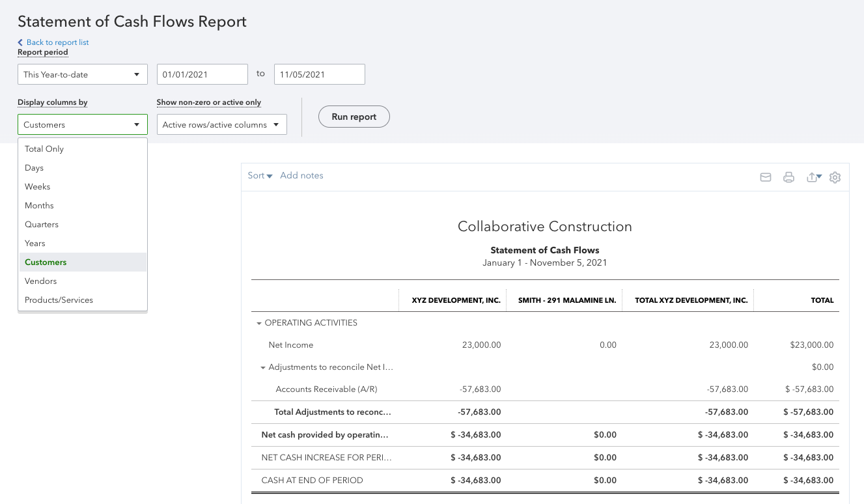Collapse the OPERATING ACTIVITIES section
Viewport: 864px width, 504px height.
pyautogui.click(x=258, y=322)
